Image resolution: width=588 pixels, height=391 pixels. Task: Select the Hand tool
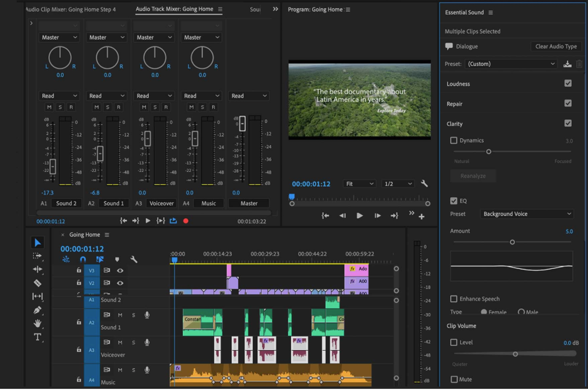click(37, 324)
